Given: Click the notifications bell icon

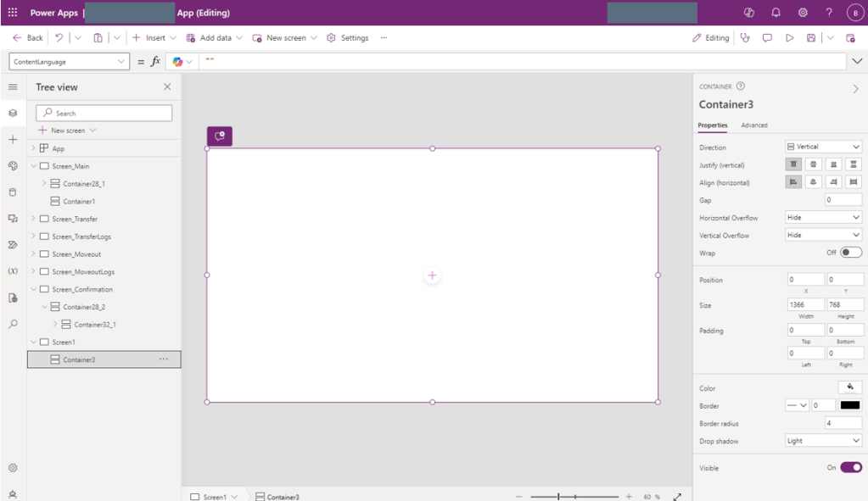Looking at the screenshot, I should tap(776, 13).
